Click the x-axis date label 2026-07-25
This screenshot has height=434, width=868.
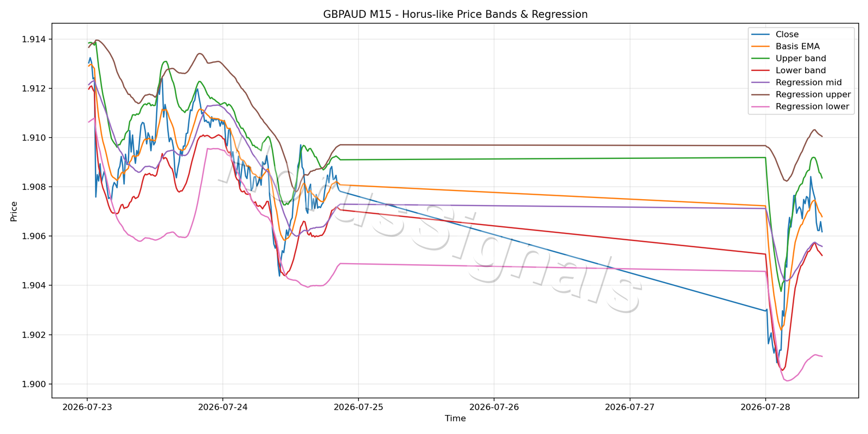click(359, 407)
